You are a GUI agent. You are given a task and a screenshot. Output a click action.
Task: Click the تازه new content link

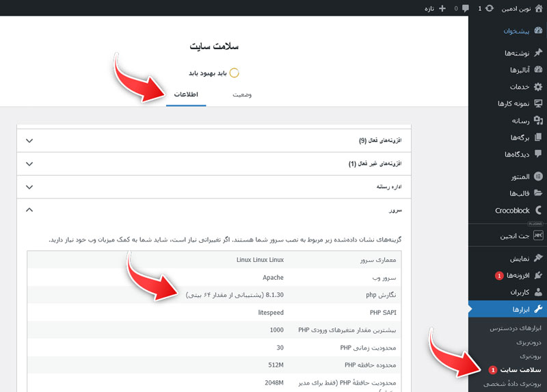(x=429, y=9)
